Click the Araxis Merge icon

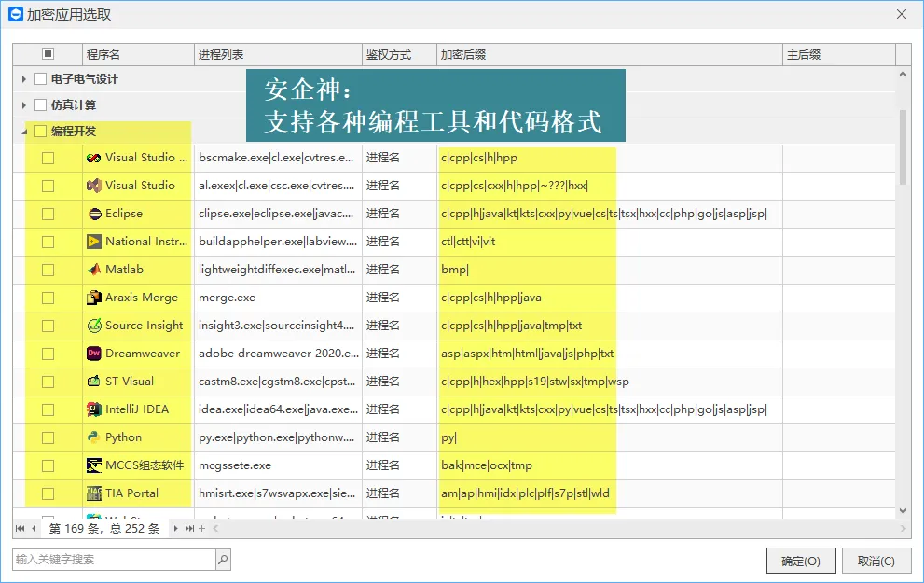point(93,298)
